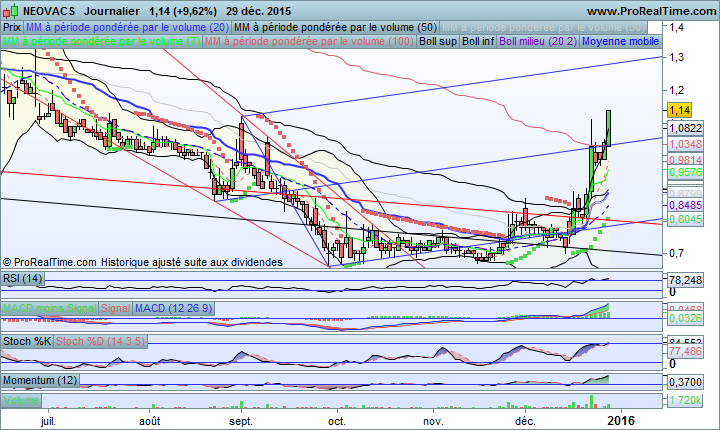This screenshot has height=430, width=720.
Task: Click the 29 déc. 2015 date in the title
Action: tap(259, 11)
